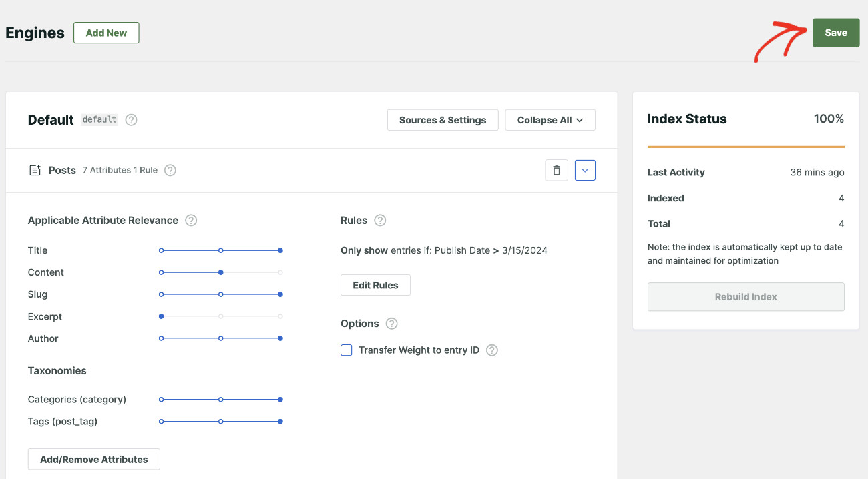Click the Taxonomies heading

click(x=57, y=370)
